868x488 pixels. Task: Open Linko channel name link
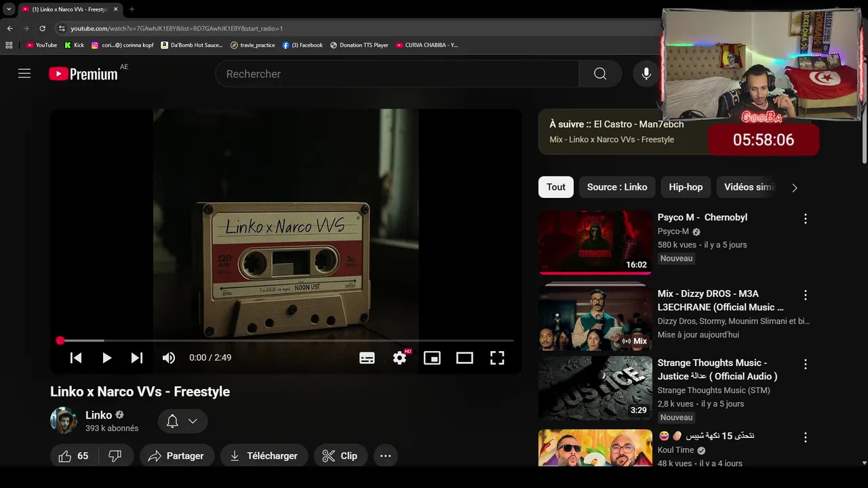98,415
